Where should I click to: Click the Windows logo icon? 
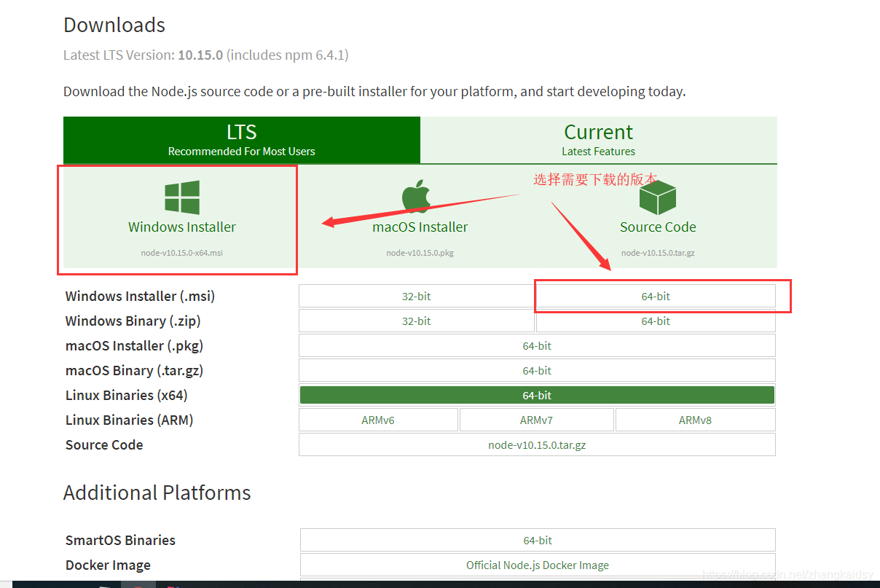point(182,197)
